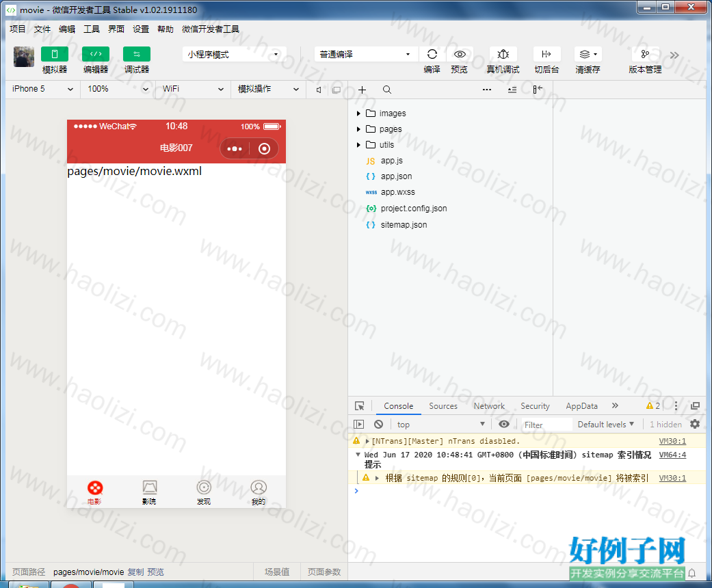Click the 清缓存 clear cache icon
The height and width of the screenshot is (588, 712).
point(588,55)
